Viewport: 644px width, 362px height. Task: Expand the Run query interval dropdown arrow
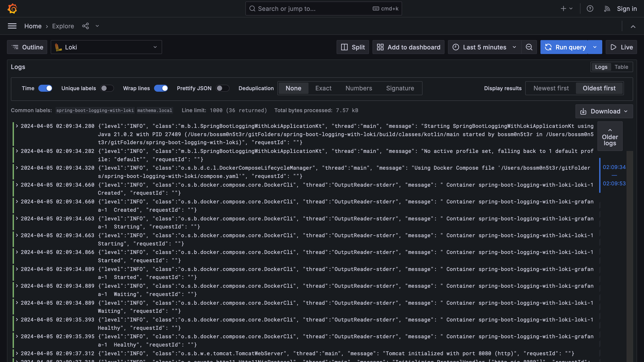[x=595, y=47]
